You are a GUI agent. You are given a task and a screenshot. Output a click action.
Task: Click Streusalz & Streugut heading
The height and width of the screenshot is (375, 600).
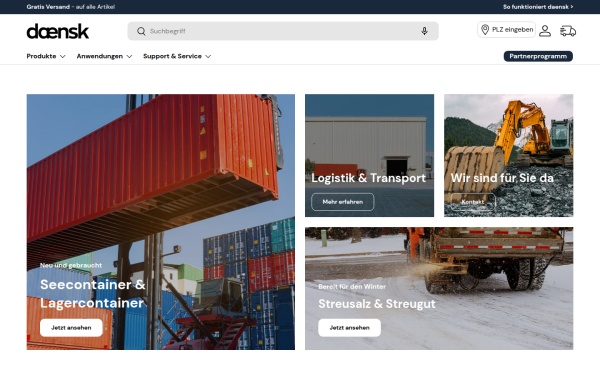377,304
